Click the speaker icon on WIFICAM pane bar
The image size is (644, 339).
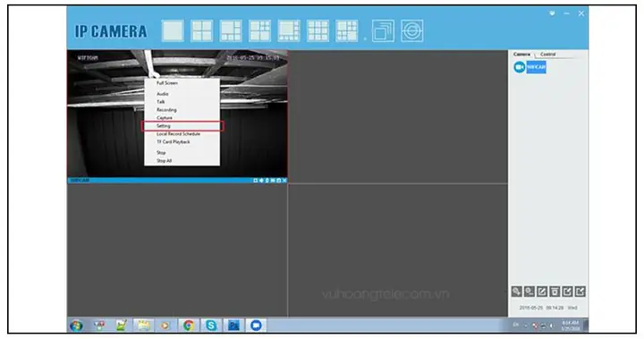261,181
